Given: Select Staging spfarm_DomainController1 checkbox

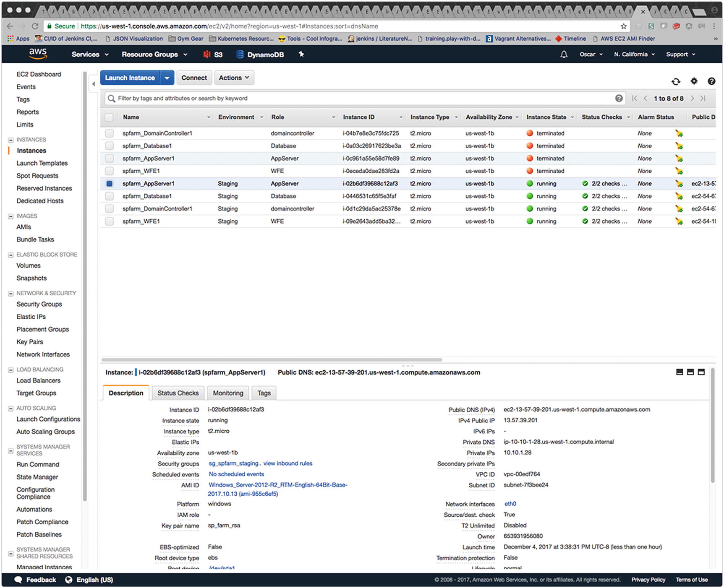Looking at the screenshot, I should [x=109, y=209].
